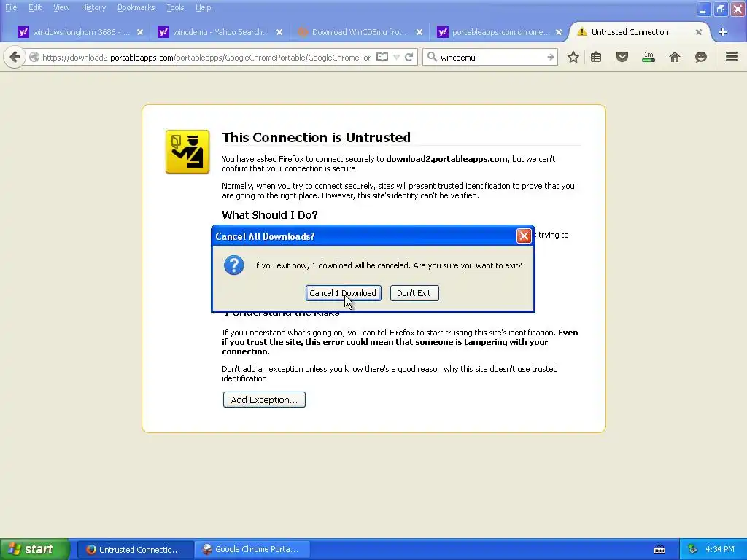Click the site identity globe icon
Viewport: 747px width, 560px height.
34,57
